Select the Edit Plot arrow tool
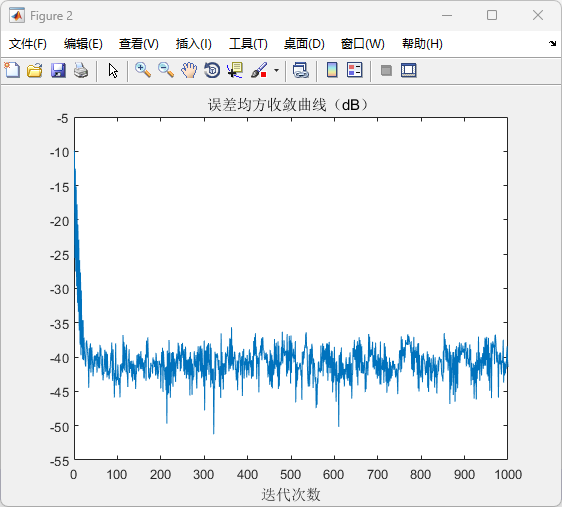The height and width of the screenshot is (507, 562). point(113,71)
